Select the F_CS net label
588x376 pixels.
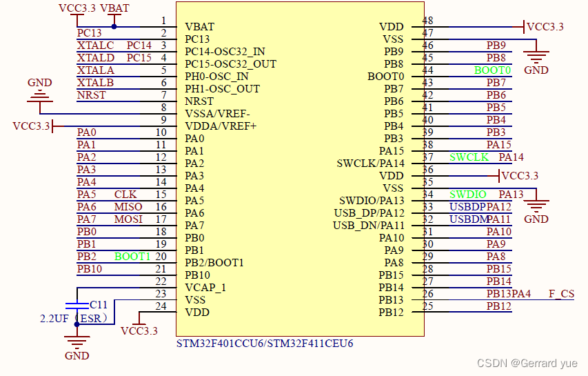click(x=561, y=294)
